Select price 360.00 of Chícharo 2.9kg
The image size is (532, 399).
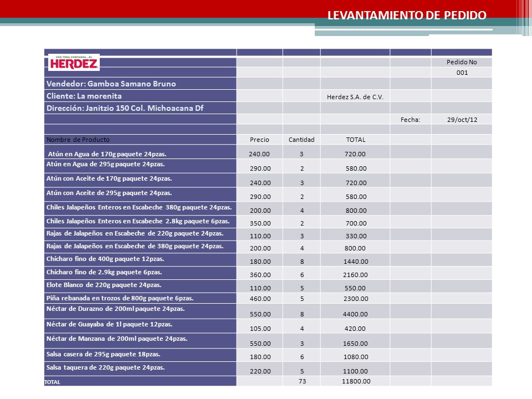click(x=260, y=275)
